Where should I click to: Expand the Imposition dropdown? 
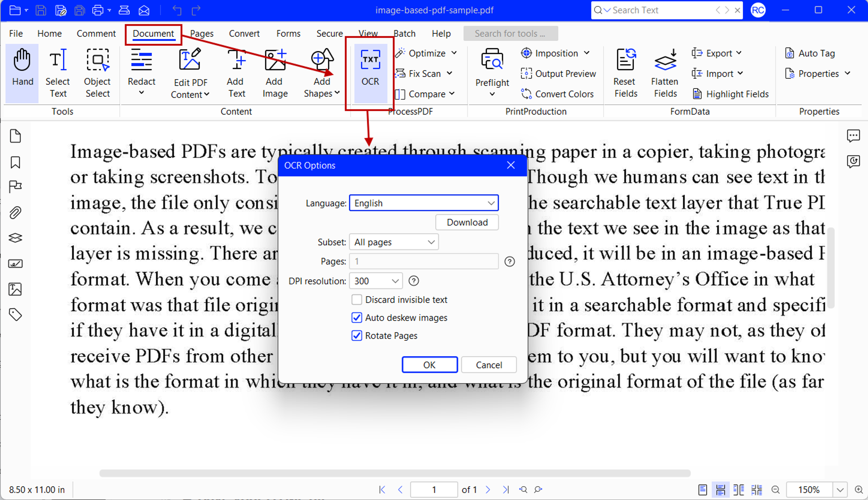point(586,53)
